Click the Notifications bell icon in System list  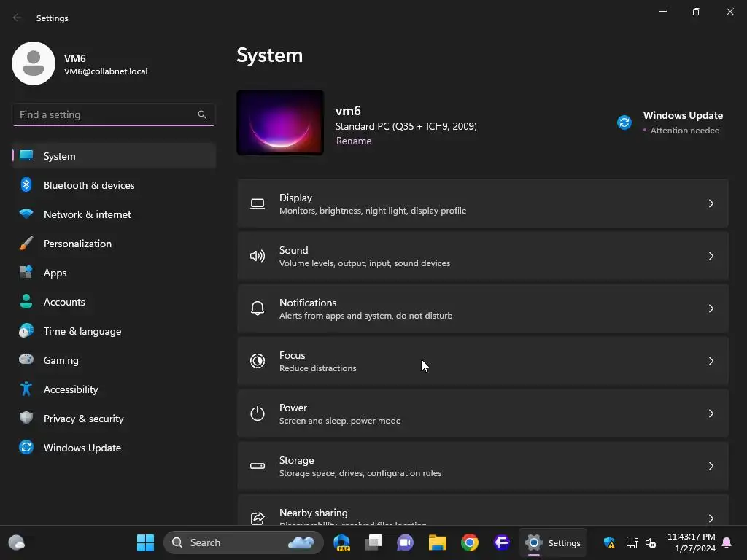[258, 308]
